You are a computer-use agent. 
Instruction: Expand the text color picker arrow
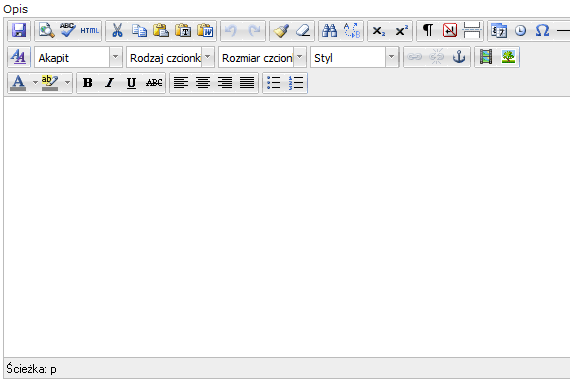click(35, 83)
